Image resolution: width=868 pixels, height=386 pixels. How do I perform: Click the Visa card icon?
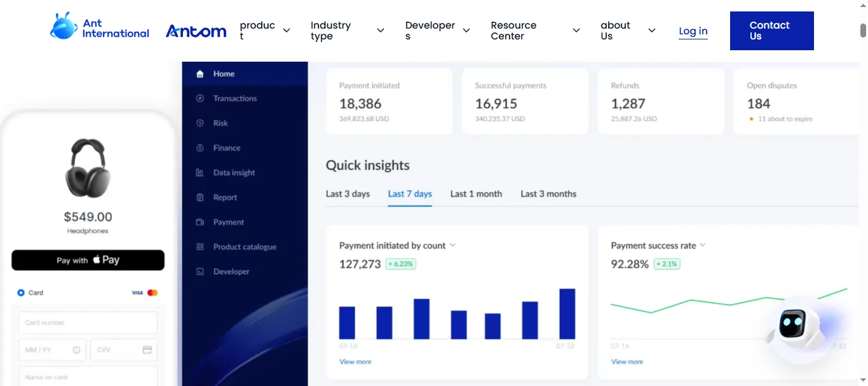[x=137, y=293]
